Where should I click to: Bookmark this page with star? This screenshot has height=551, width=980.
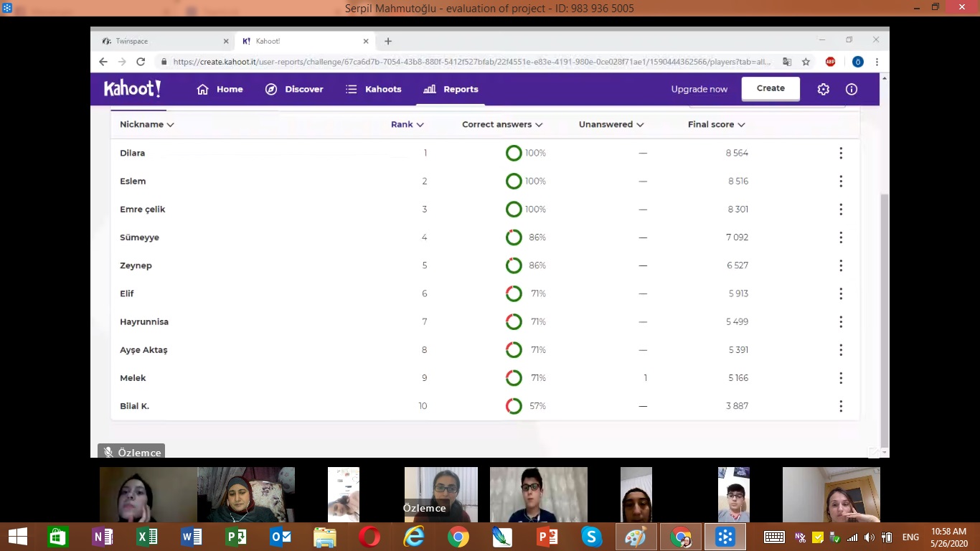pos(806,62)
